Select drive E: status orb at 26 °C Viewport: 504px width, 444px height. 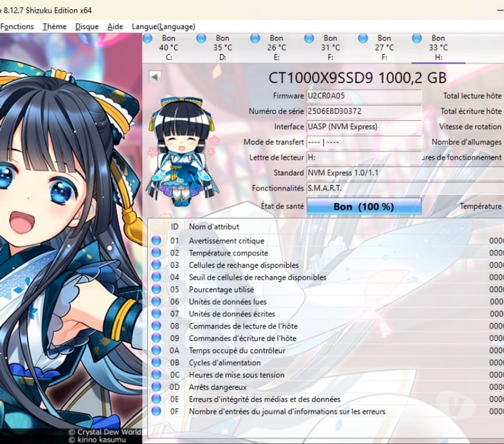(255, 39)
